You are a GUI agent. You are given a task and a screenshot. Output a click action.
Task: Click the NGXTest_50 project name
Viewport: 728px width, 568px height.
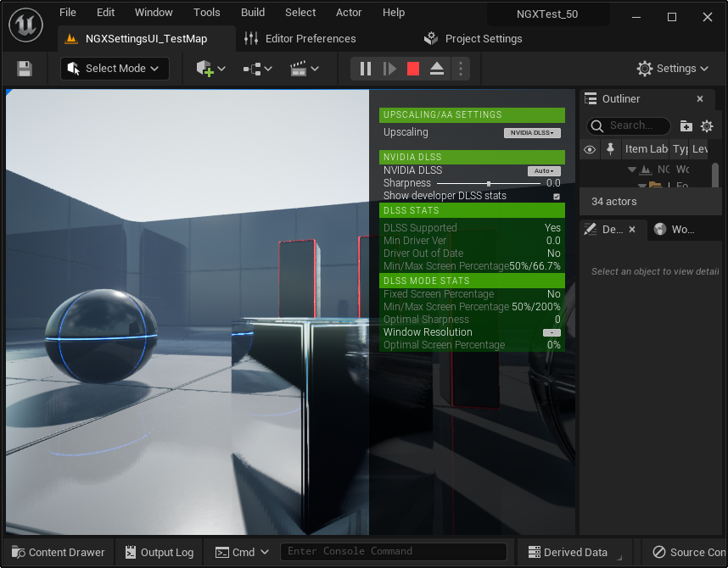pos(547,14)
